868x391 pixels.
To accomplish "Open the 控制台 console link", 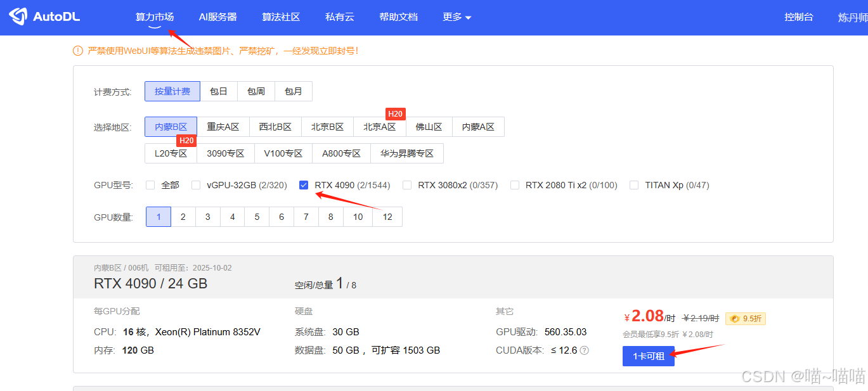I will (799, 17).
